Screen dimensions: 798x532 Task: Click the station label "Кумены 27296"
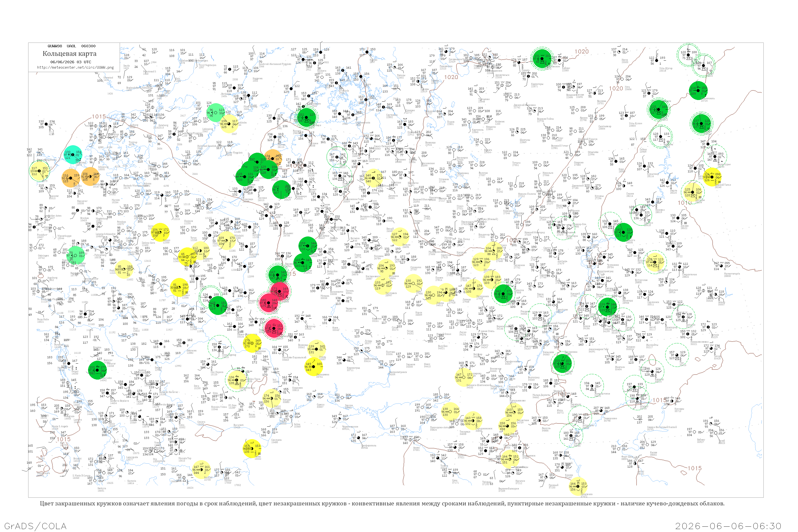tap(599, 197)
